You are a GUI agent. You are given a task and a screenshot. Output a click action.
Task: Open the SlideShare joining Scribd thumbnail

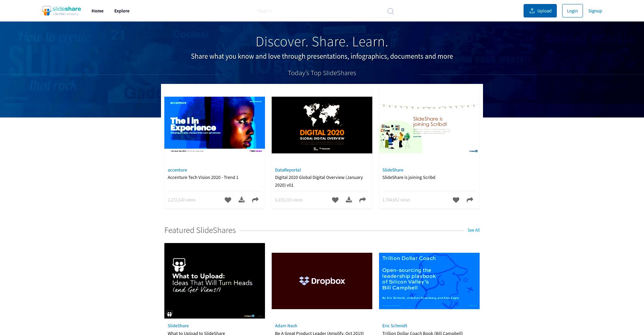429,125
